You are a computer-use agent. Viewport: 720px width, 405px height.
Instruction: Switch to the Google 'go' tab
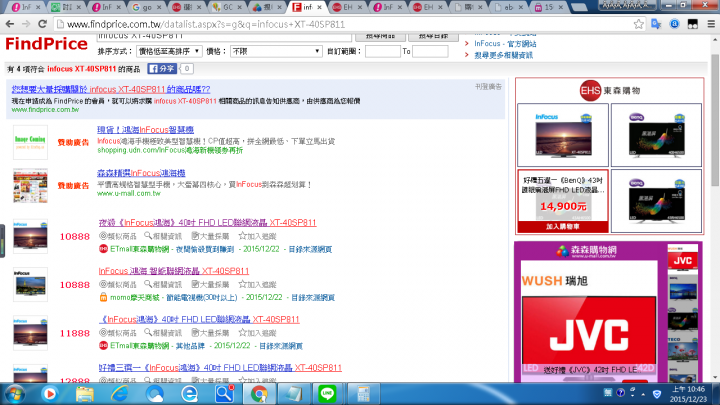point(148,7)
